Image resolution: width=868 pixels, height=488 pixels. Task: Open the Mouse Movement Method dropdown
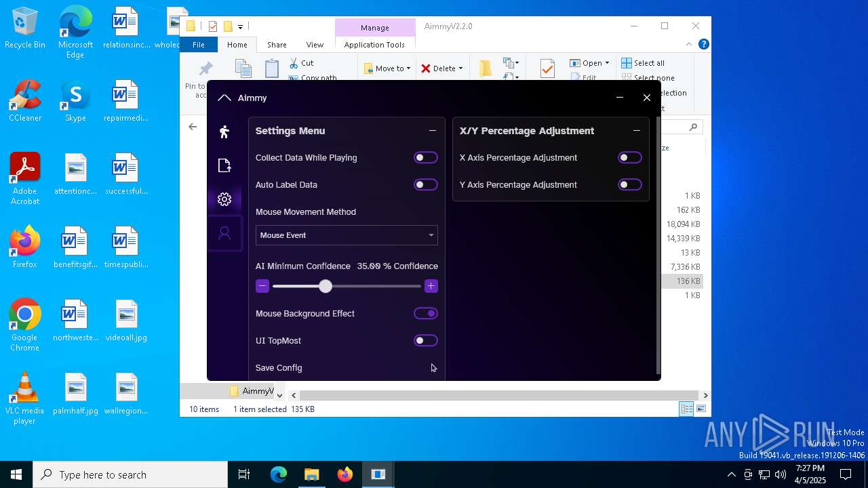(347, 235)
